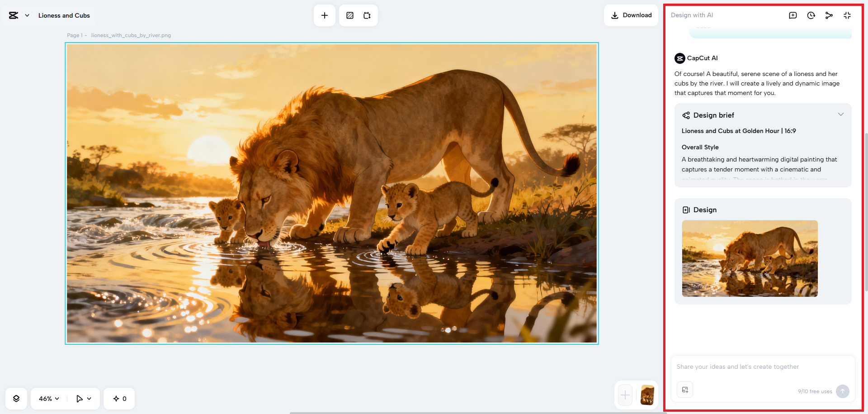Click the plus add button in top toolbar

325,15
